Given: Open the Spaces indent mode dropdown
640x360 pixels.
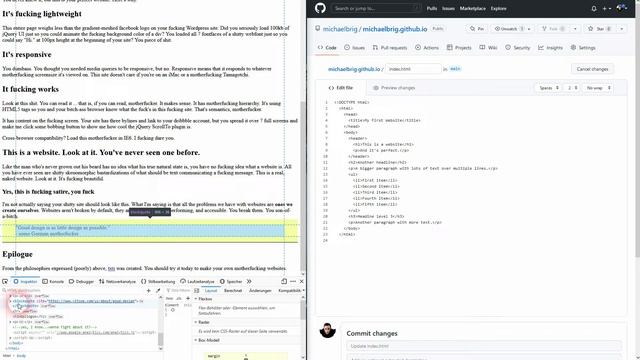Looking at the screenshot, I should (x=548, y=88).
